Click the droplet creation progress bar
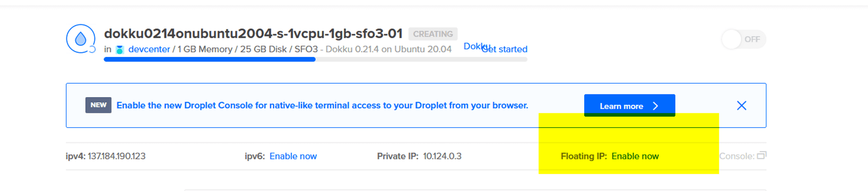This screenshot has height=191, width=868. coord(315,60)
